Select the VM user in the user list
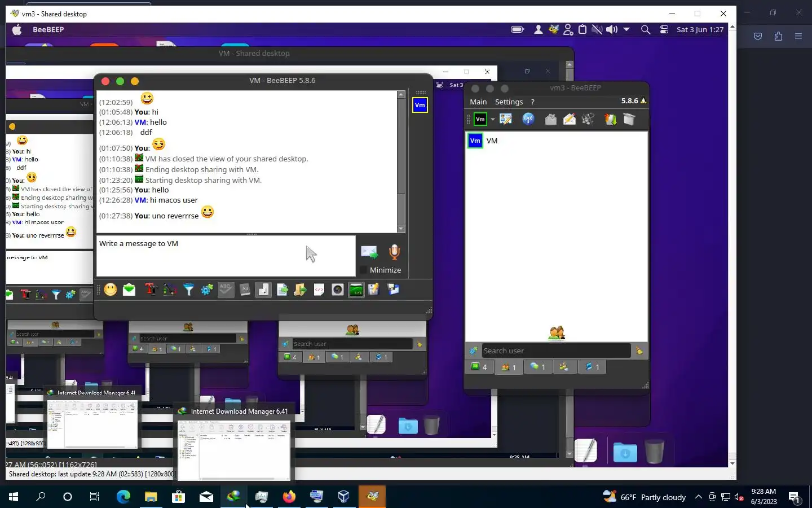The height and width of the screenshot is (508, 812). click(556, 141)
